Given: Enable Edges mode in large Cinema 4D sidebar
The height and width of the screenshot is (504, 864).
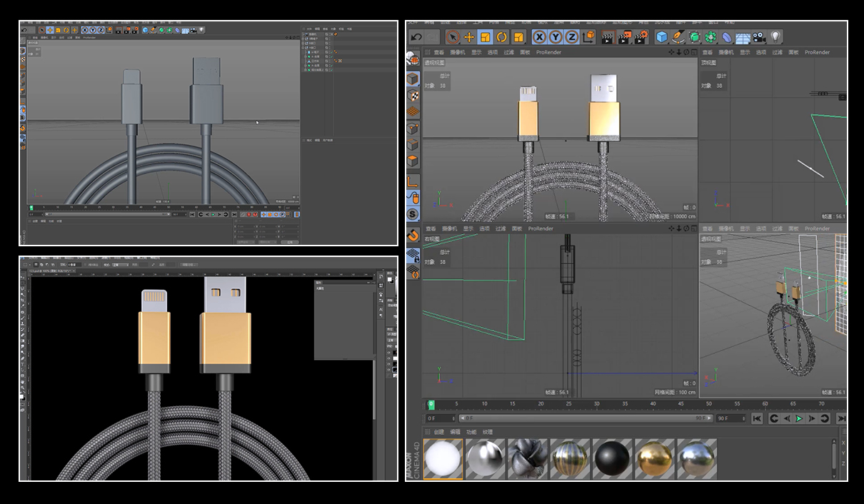Looking at the screenshot, I should [413, 145].
